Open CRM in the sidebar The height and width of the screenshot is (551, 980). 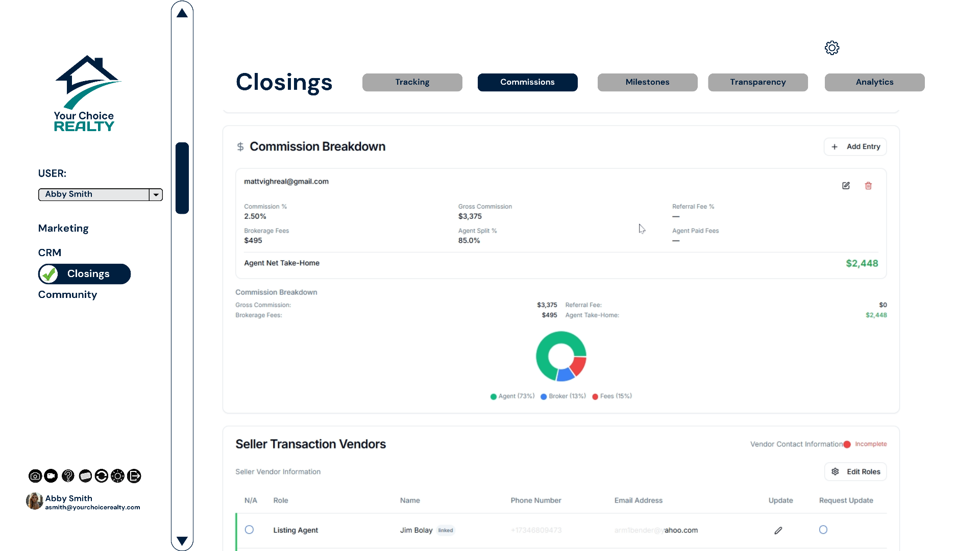click(x=50, y=253)
